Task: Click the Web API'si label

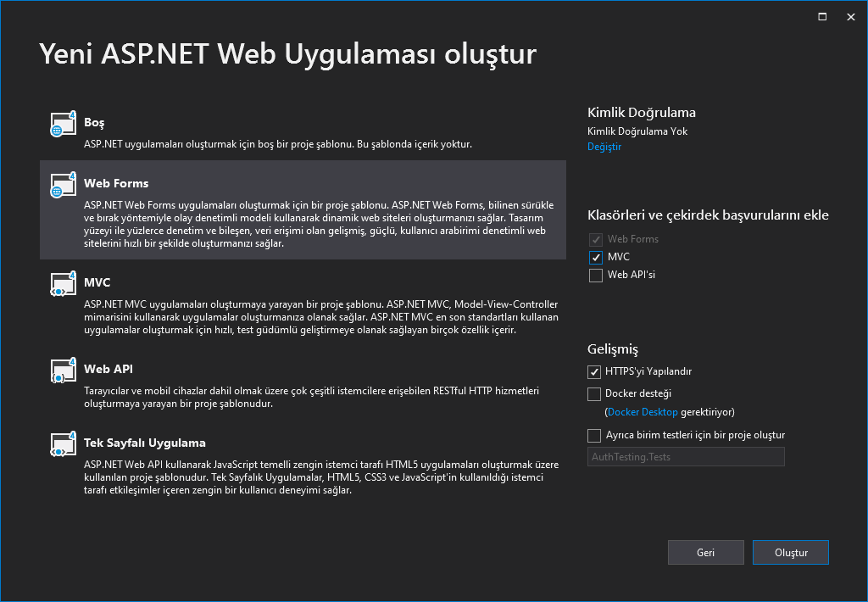Action: [x=631, y=275]
